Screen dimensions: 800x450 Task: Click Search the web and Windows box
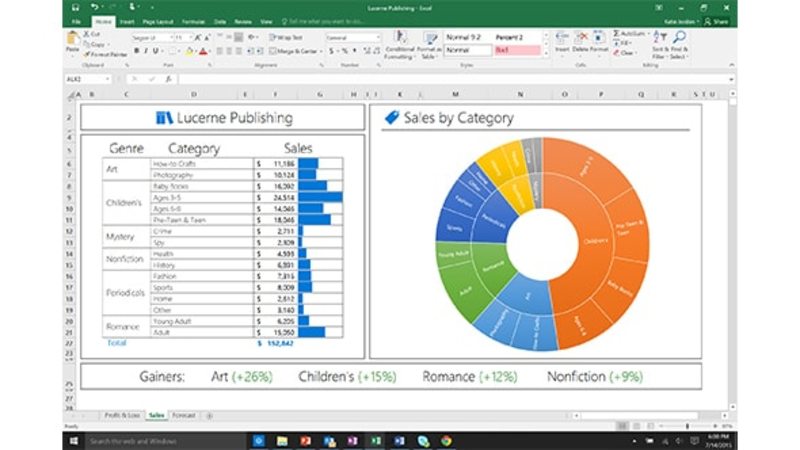(x=165, y=441)
